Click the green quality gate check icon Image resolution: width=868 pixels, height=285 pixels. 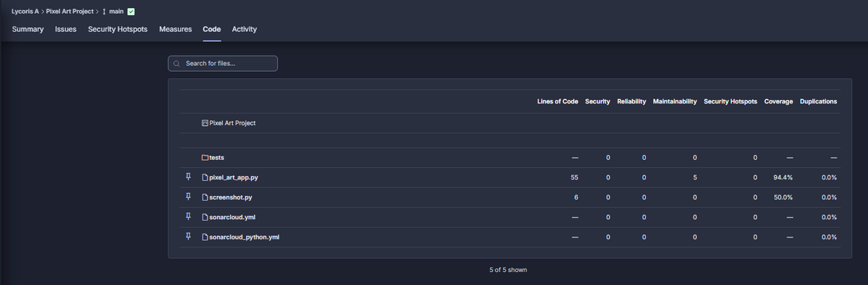click(x=131, y=11)
